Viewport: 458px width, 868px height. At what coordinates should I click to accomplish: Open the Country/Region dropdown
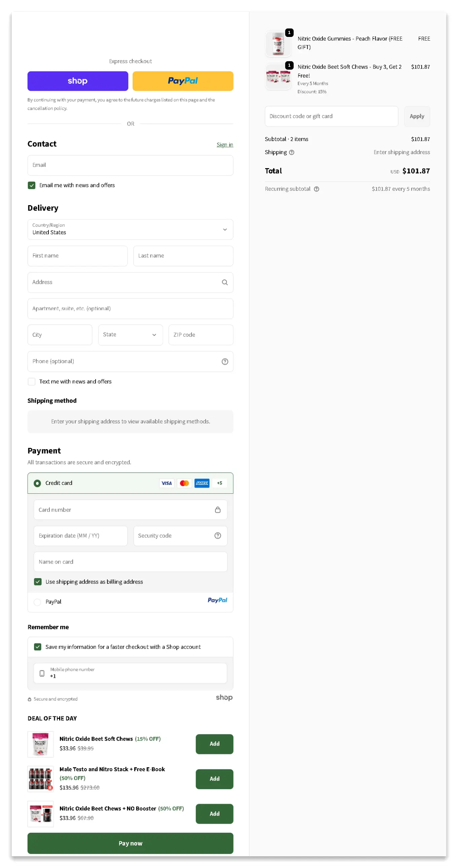130,229
